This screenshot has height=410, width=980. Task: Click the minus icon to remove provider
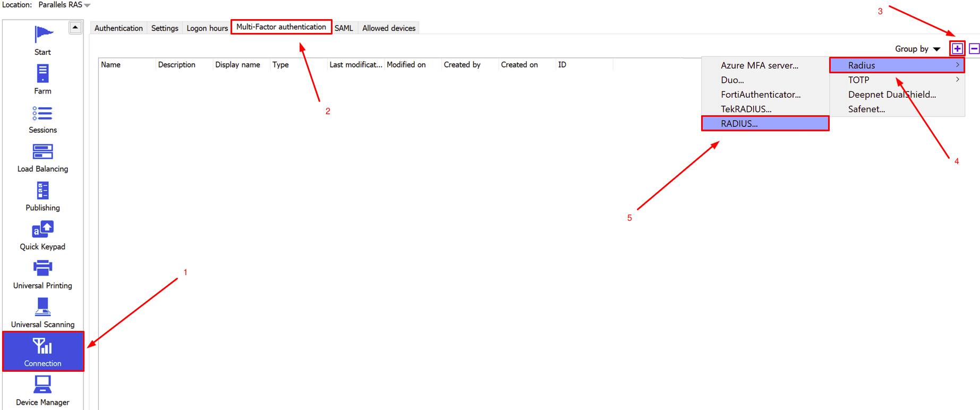(974, 49)
